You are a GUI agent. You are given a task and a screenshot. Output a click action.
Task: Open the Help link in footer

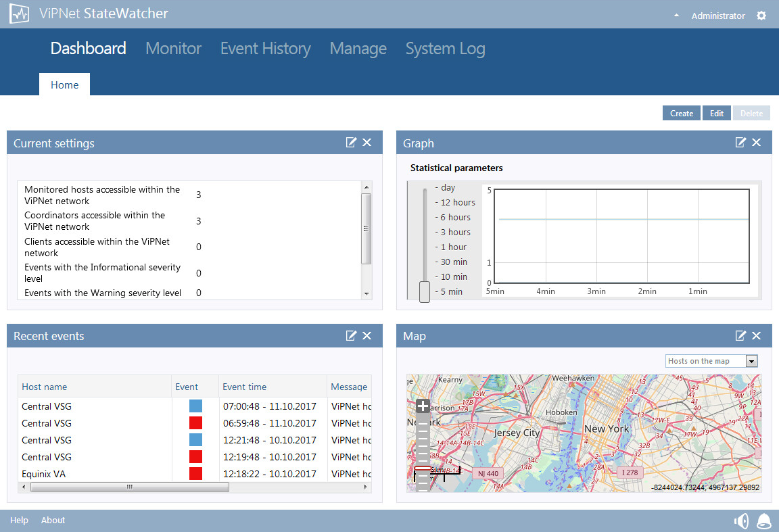pyautogui.click(x=20, y=520)
